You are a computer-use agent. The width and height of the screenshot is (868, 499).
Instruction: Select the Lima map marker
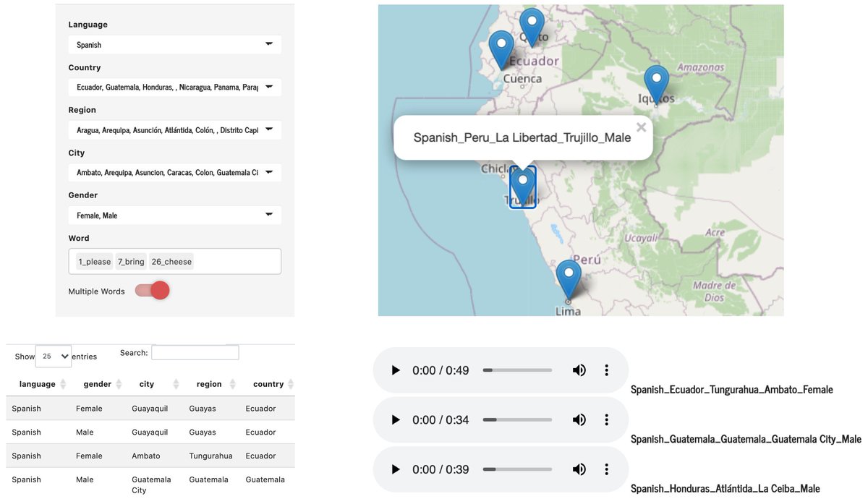click(x=569, y=276)
